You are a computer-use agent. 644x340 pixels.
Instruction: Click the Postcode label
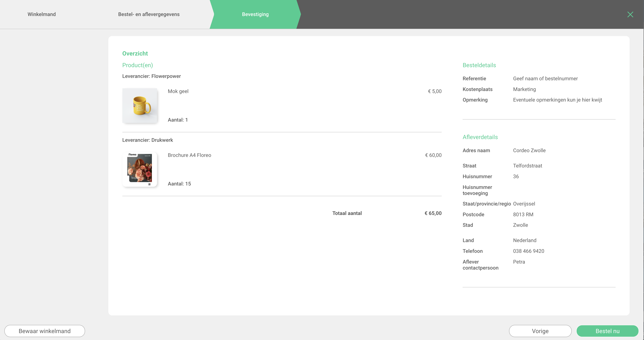[473, 214]
